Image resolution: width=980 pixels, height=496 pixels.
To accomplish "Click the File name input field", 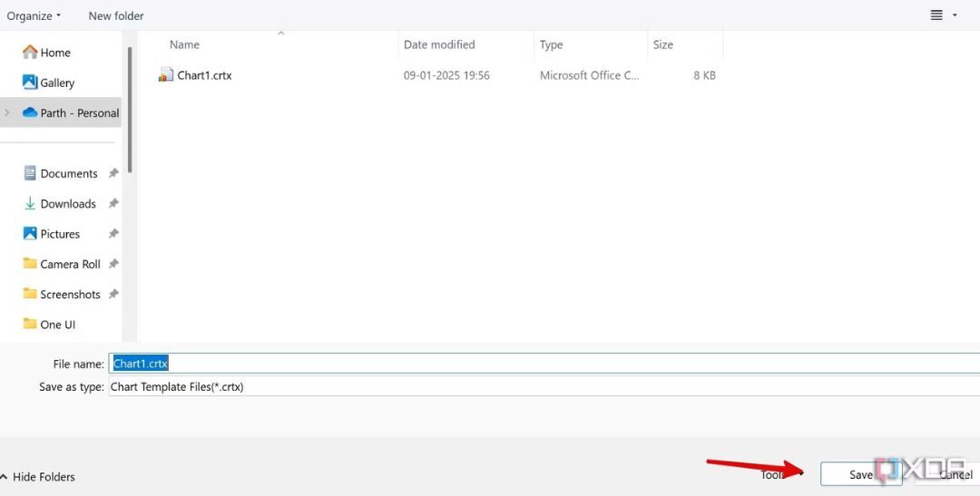I will click(543, 364).
